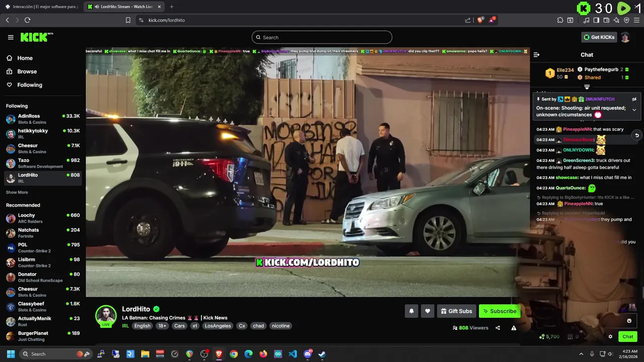Screen dimensions: 644x362
Task: Click the Gift Subs button
Action: pyautogui.click(x=456, y=311)
